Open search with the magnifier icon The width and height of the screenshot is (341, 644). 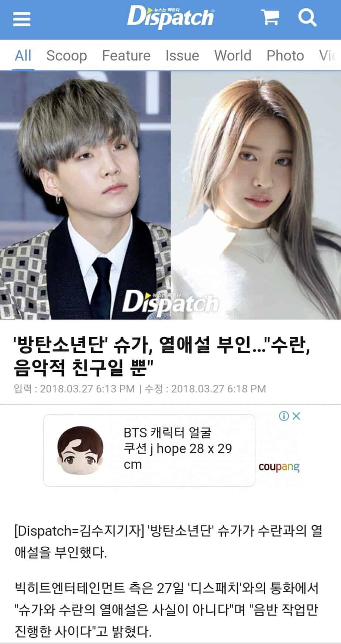[307, 17]
